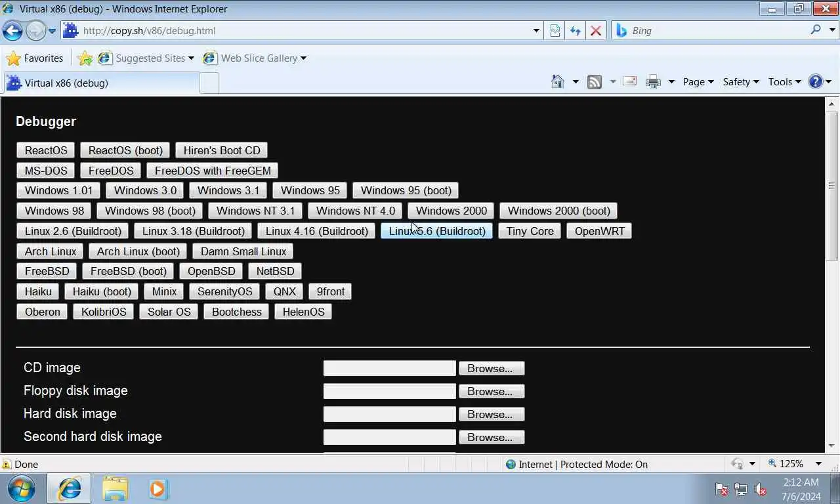
Task: Browse for Floppy disk image
Action: [490, 391]
